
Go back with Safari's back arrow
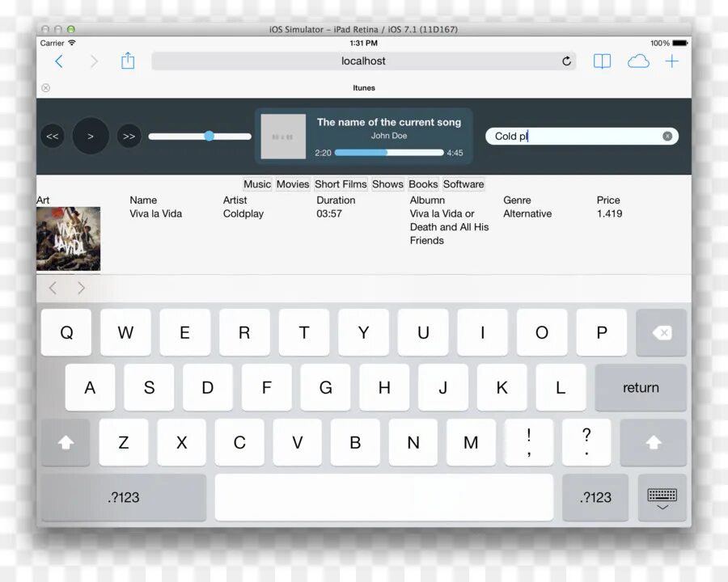59,61
